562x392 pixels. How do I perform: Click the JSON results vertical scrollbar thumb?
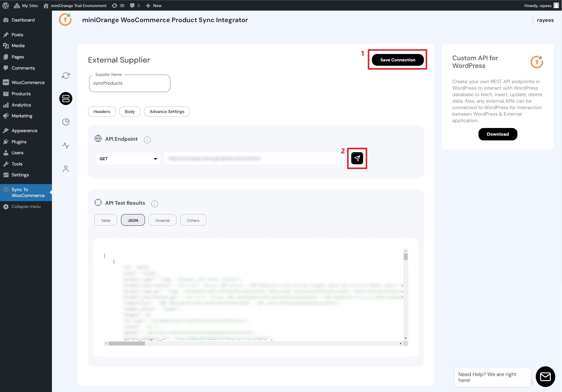point(406,257)
